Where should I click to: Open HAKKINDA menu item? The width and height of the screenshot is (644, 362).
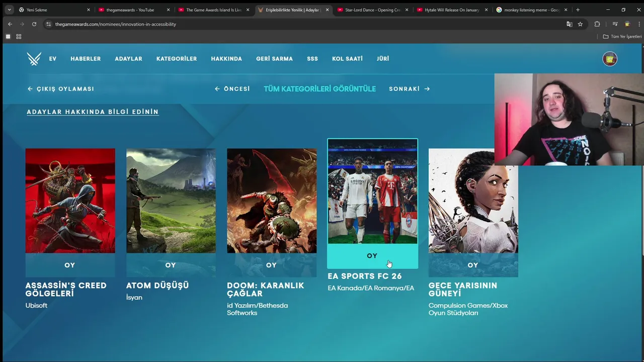226,59
